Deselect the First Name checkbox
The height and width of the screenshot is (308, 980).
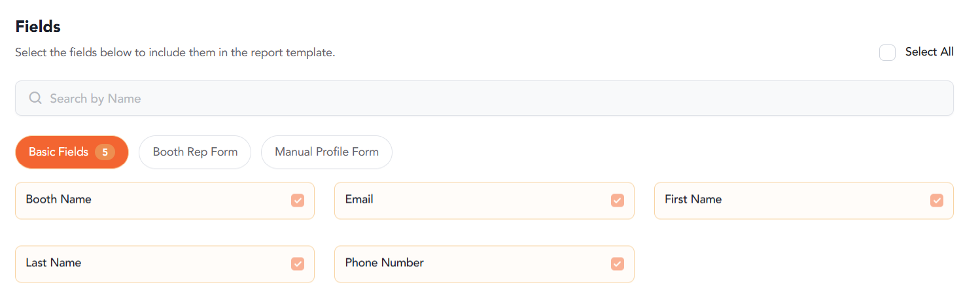tap(937, 201)
